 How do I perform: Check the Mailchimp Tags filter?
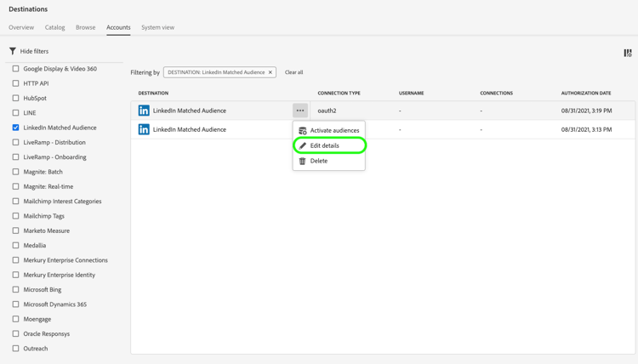(15, 216)
